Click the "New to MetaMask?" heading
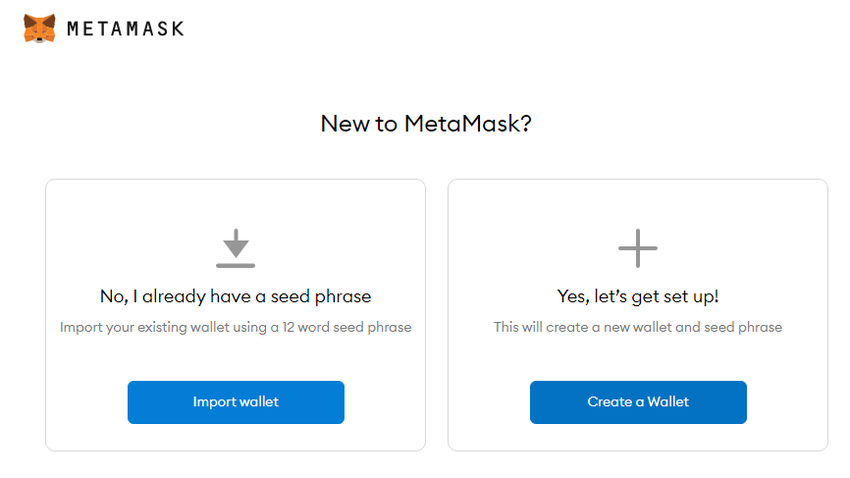This screenshot has height=478, width=850. tap(425, 124)
